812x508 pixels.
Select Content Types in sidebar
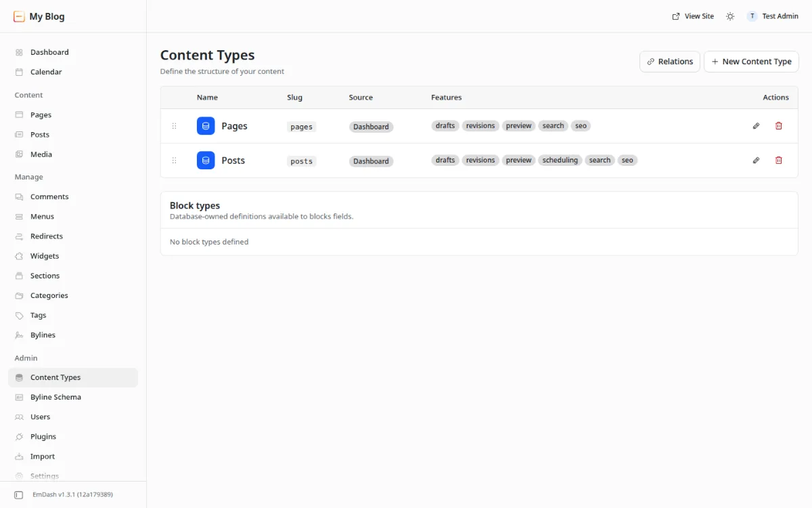click(x=73, y=378)
